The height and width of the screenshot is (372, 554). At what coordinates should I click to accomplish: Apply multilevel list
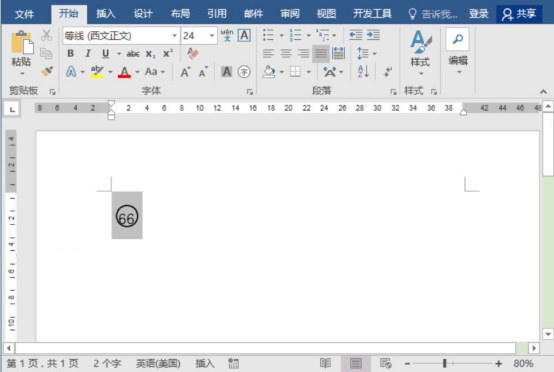pyautogui.click(x=322, y=35)
